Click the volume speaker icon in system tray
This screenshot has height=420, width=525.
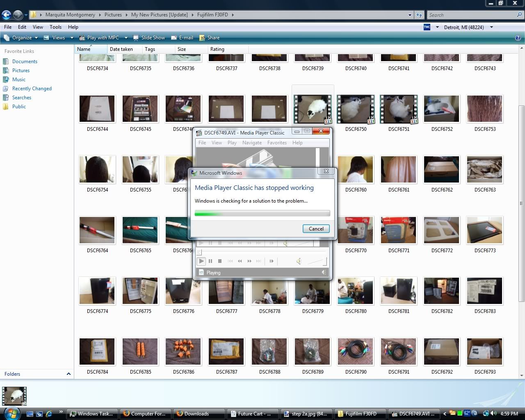pos(493,413)
